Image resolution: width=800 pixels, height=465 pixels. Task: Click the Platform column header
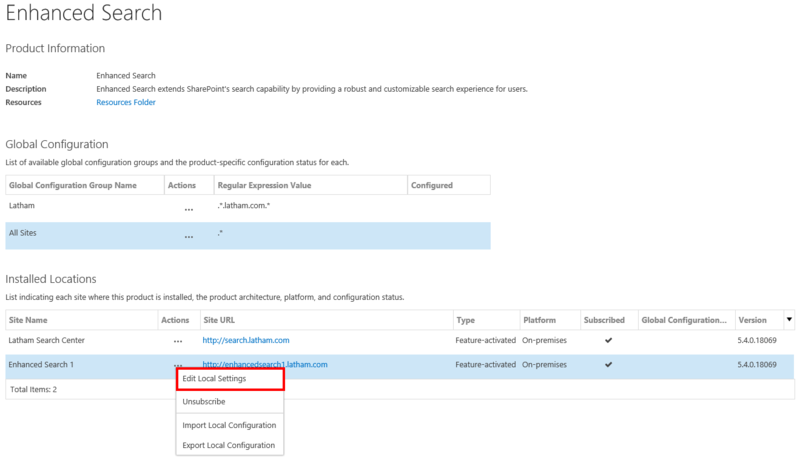(540, 320)
